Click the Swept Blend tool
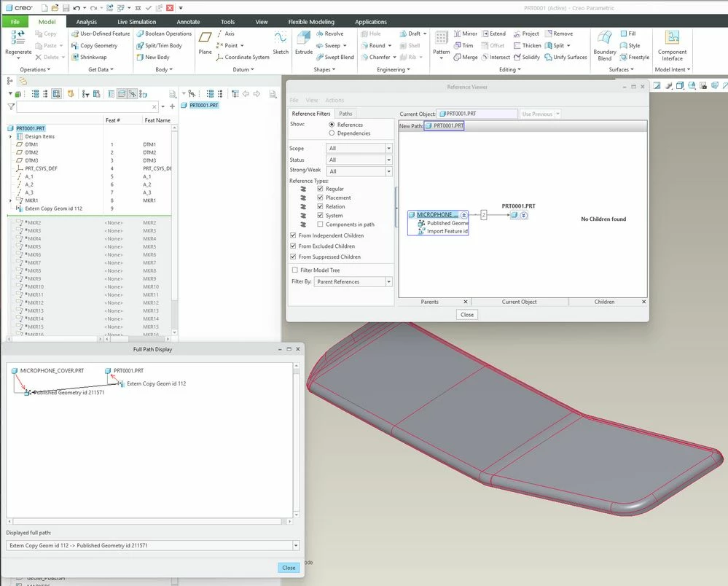The width and height of the screenshot is (728, 586). coord(334,57)
